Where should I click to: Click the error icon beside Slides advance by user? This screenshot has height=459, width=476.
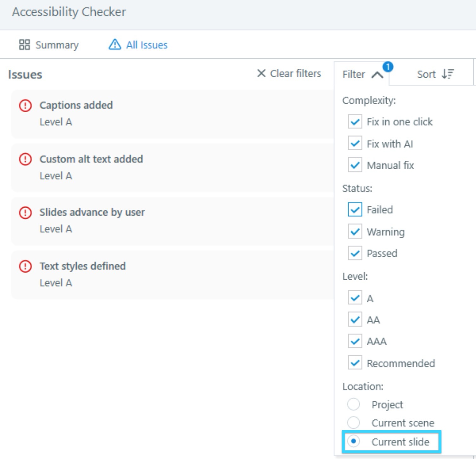click(x=25, y=213)
